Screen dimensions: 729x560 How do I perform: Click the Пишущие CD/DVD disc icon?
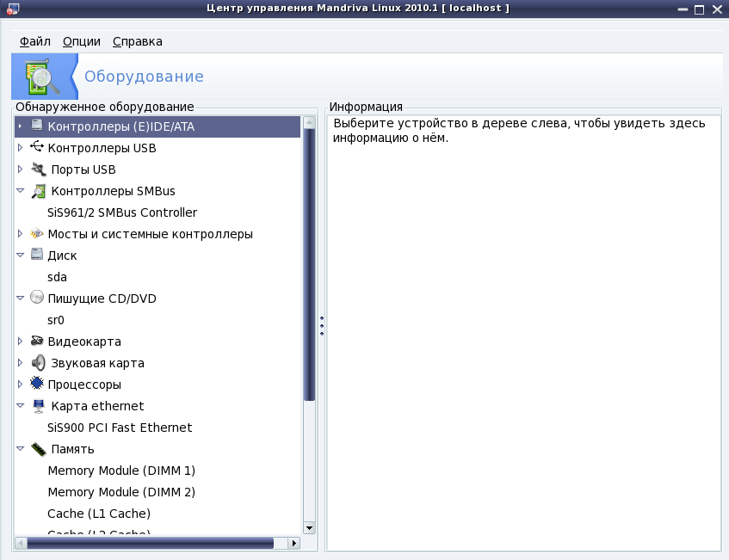(37, 297)
